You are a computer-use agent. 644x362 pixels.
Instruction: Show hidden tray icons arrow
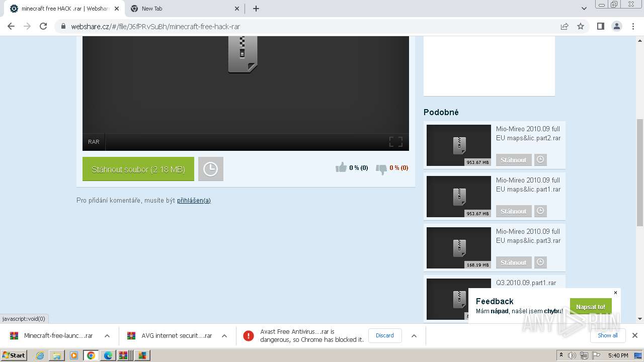point(561,355)
